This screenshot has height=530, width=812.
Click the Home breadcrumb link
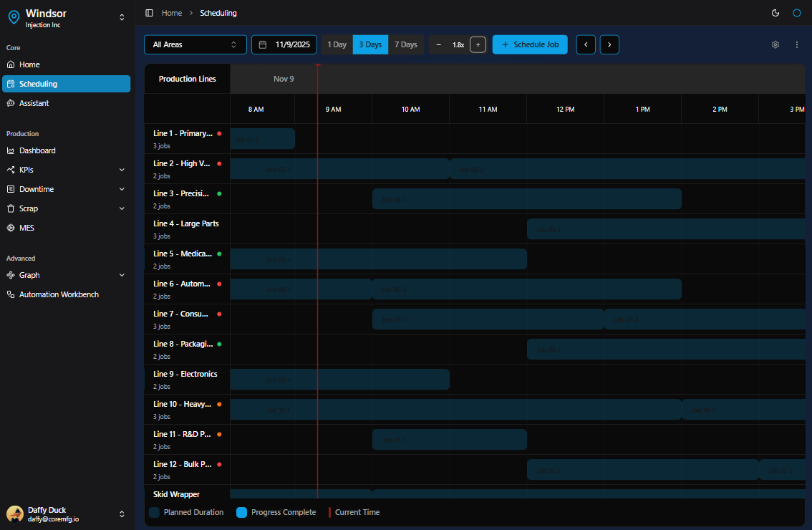coord(172,13)
